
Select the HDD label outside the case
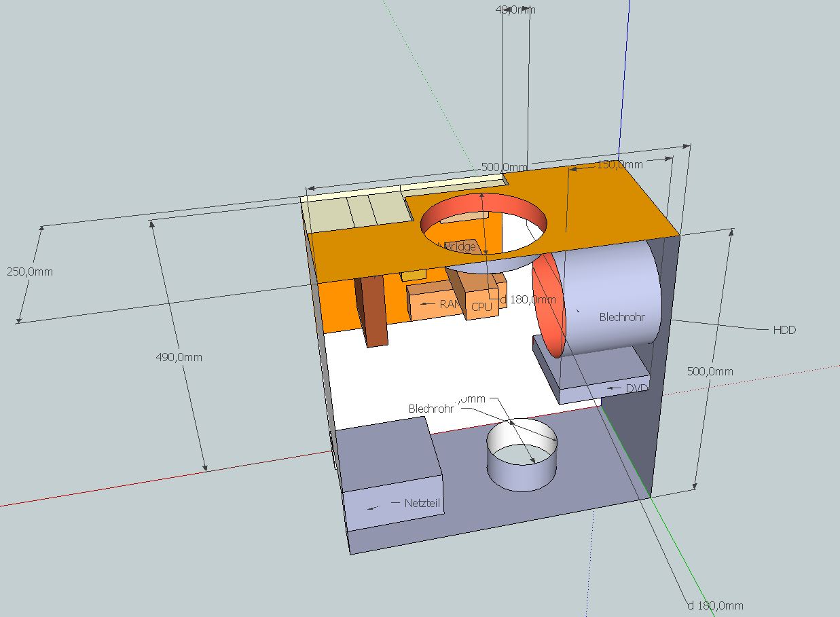[784, 331]
